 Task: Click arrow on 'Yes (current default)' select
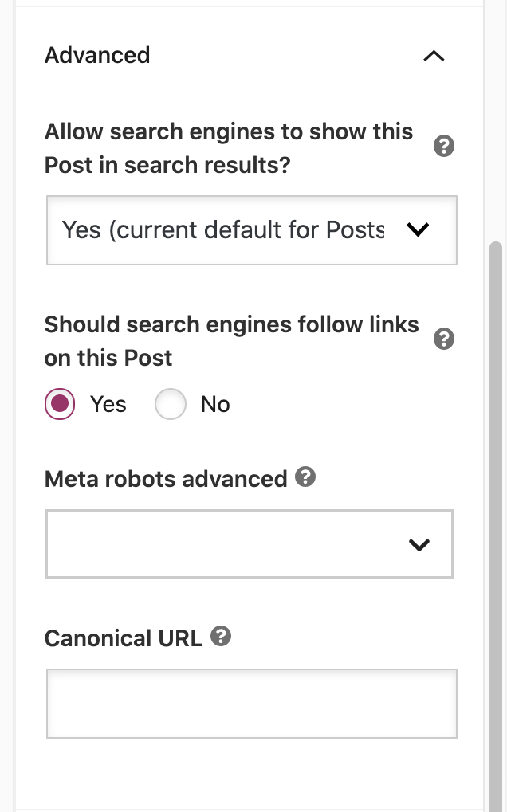pyautogui.click(x=418, y=230)
